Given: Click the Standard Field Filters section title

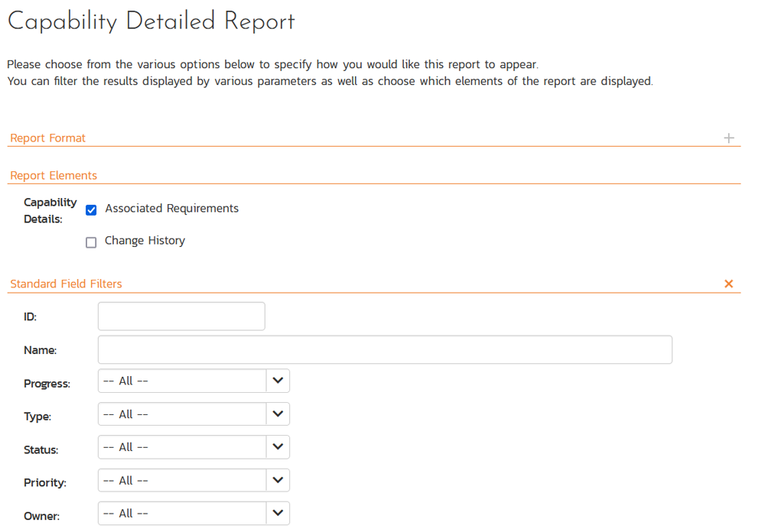Looking at the screenshot, I should (x=66, y=284).
